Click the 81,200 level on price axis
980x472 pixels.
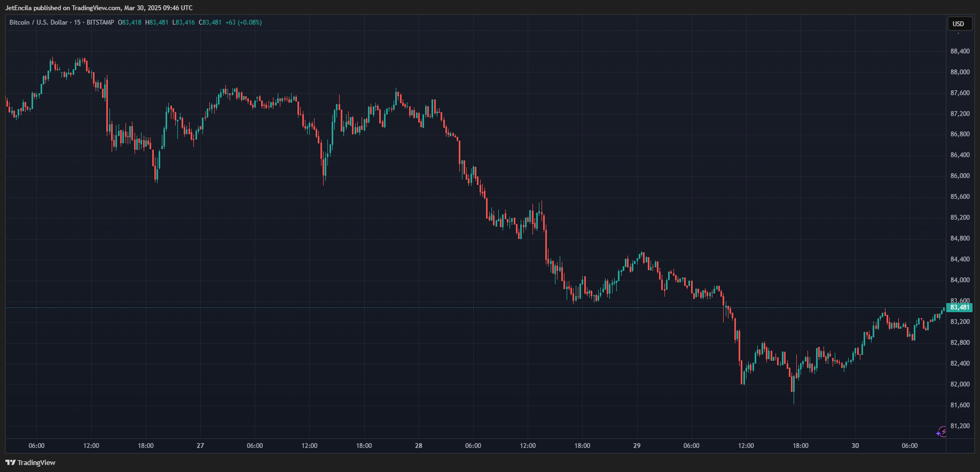tap(960, 426)
